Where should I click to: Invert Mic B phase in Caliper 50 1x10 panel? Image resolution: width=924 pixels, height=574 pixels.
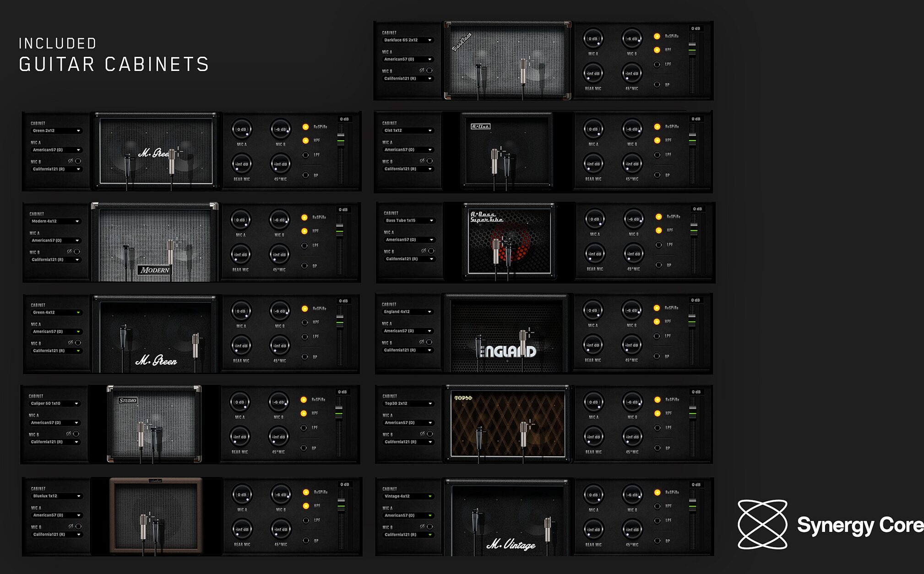(x=76, y=434)
